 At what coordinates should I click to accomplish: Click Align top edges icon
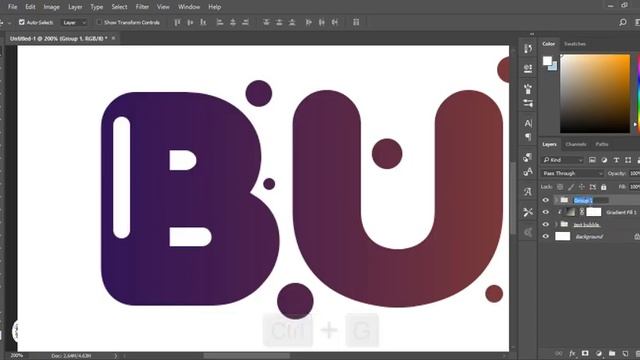pos(177,22)
